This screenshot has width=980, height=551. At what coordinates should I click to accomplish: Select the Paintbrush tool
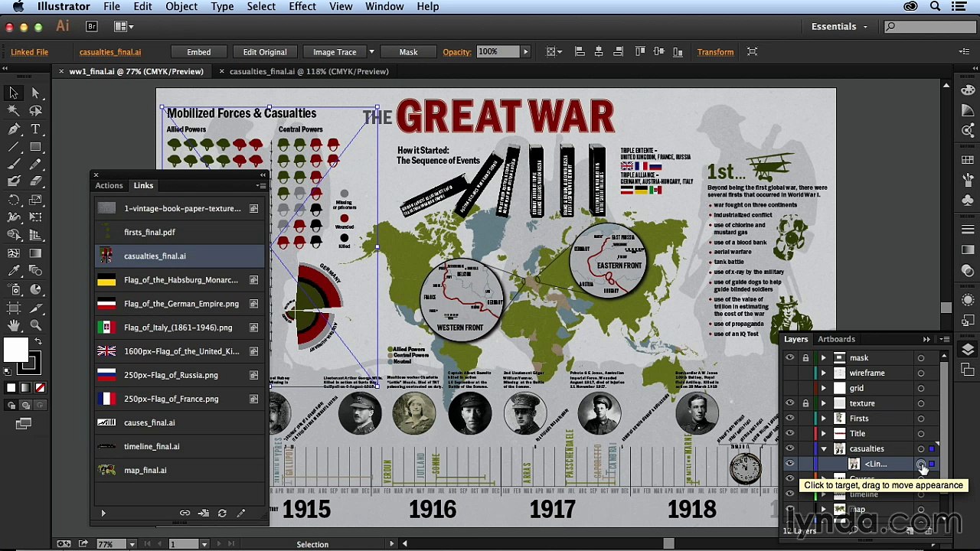click(14, 164)
